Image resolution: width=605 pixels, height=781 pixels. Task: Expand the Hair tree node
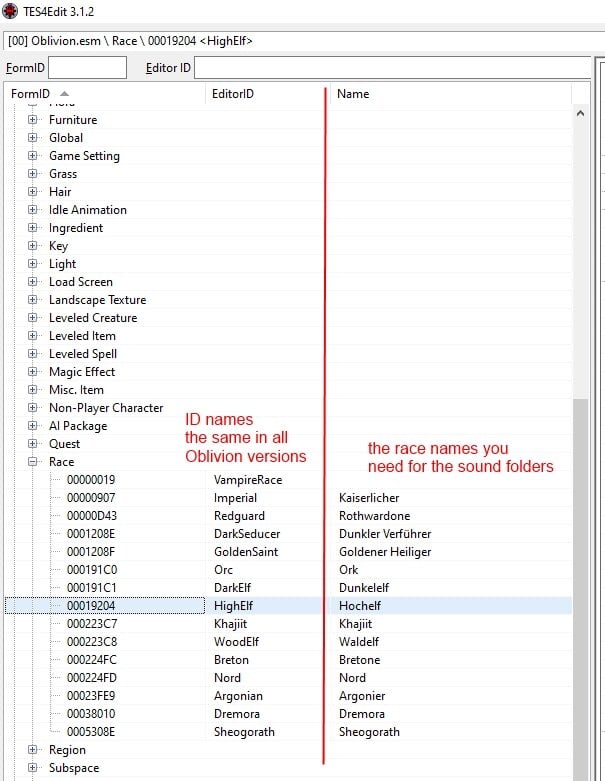(x=32, y=191)
